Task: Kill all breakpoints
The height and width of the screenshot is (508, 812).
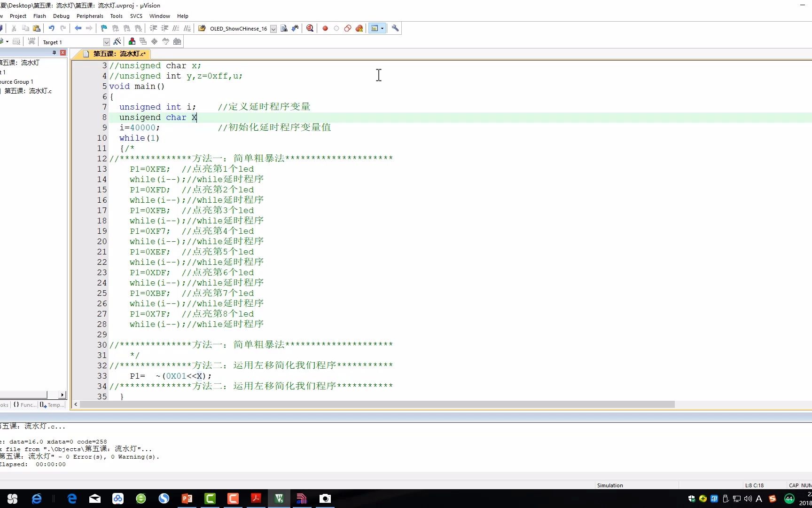Action: coord(359,28)
